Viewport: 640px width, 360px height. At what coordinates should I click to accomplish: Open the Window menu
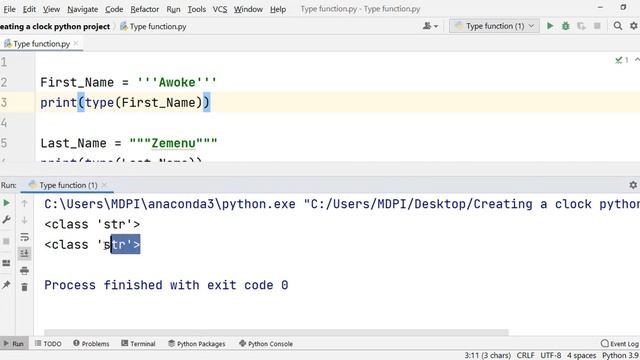coord(248,9)
